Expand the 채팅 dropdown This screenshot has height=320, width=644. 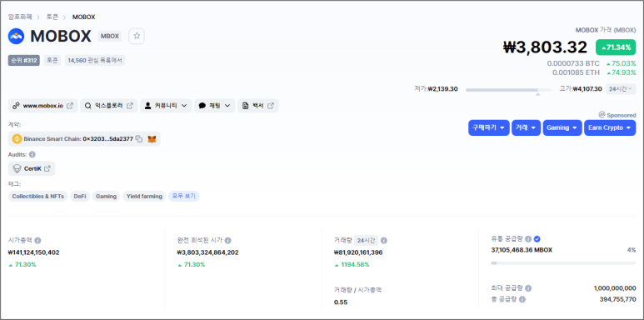tap(214, 106)
